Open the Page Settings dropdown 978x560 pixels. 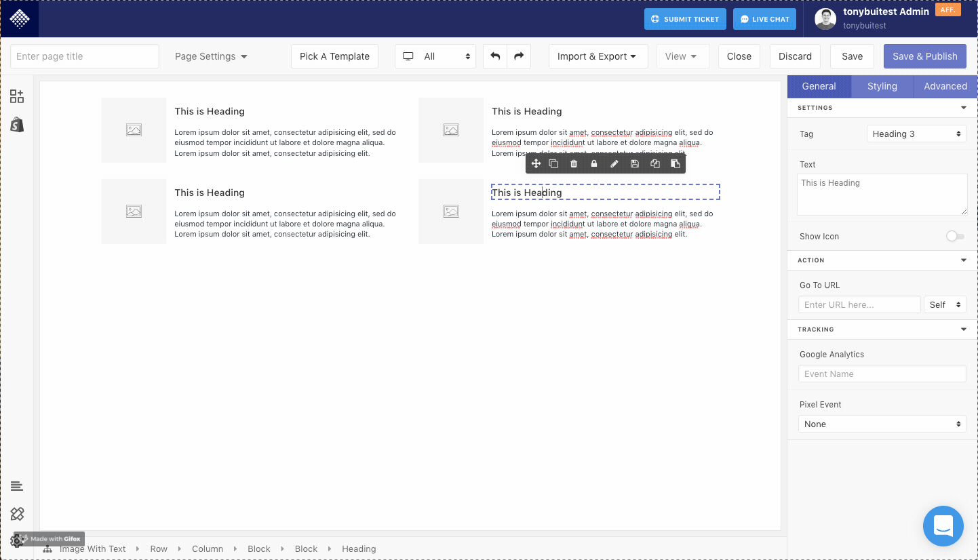point(211,56)
